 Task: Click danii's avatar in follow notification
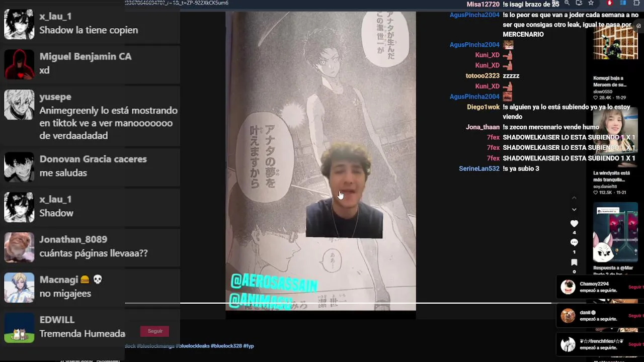click(568, 316)
